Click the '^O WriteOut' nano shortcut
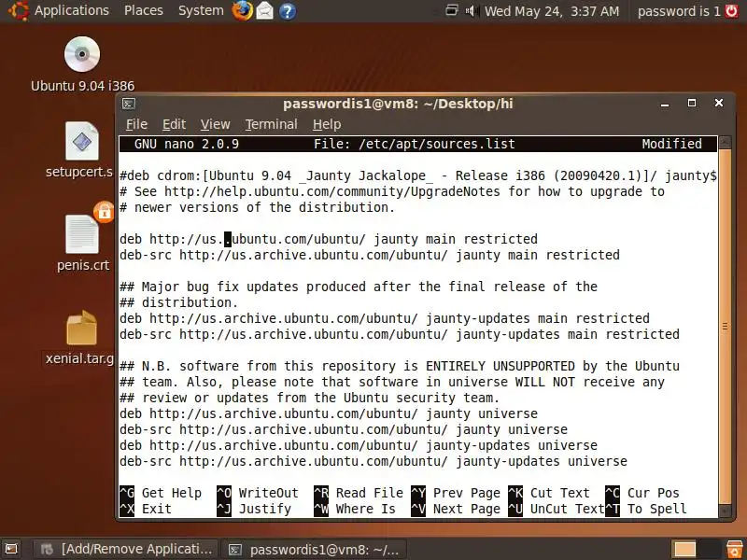Screen dimensions: 747x560 pos(258,493)
